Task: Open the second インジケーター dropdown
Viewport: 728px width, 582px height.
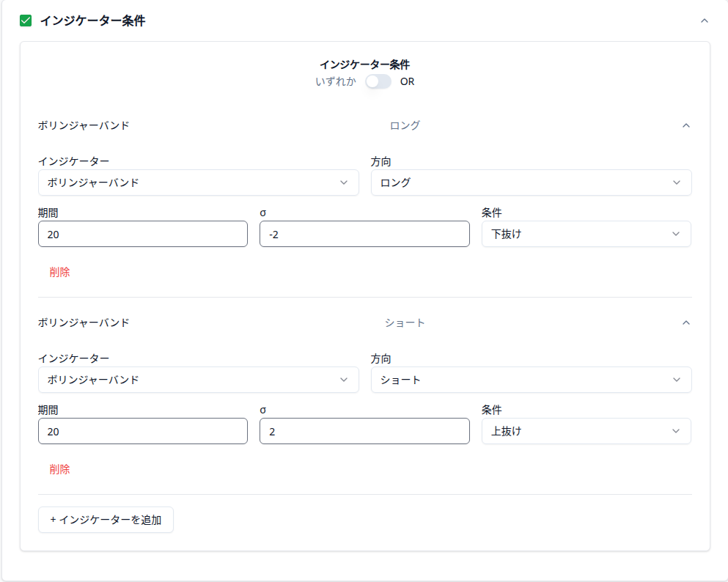Action: click(x=198, y=380)
